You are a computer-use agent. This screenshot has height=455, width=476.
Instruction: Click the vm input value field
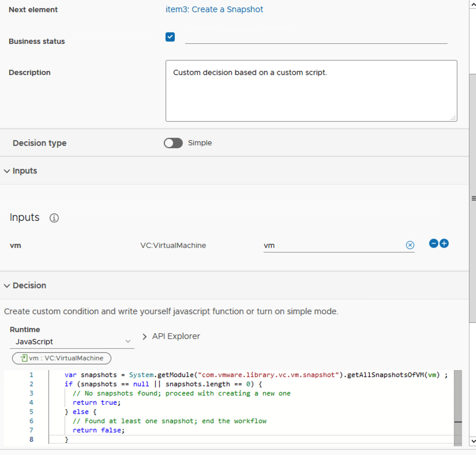pos(333,245)
